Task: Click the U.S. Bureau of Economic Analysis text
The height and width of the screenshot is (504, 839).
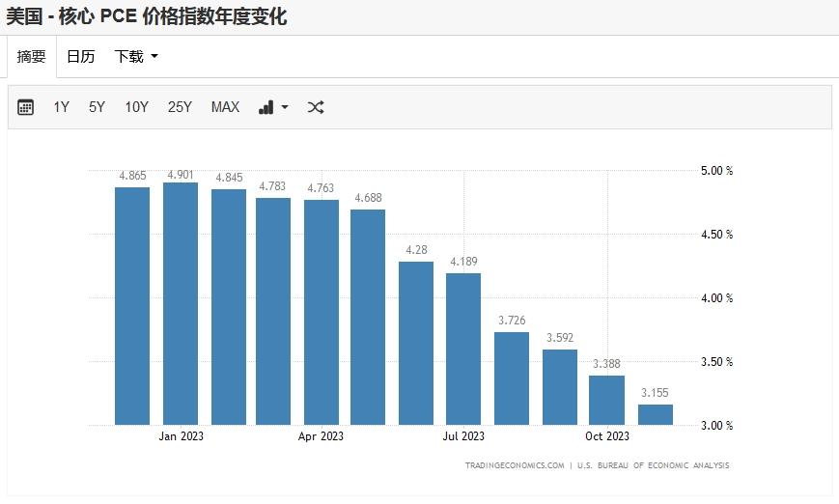Action: [x=653, y=465]
